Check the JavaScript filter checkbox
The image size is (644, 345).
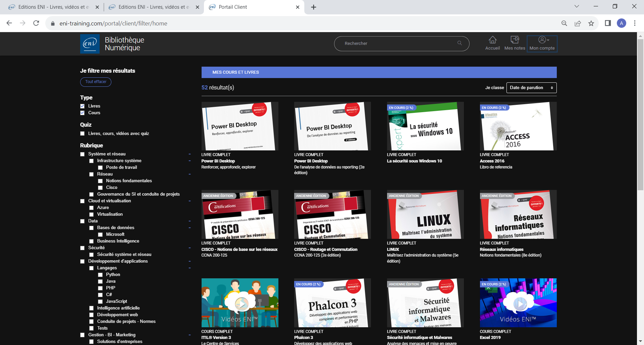coord(100,301)
